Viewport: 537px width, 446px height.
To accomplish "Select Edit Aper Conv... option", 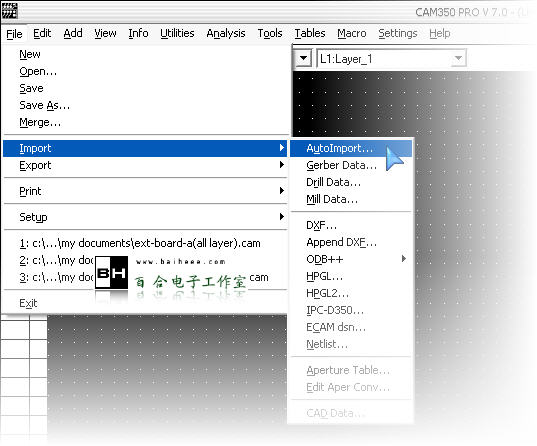I will pyautogui.click(x=351, y=387).
